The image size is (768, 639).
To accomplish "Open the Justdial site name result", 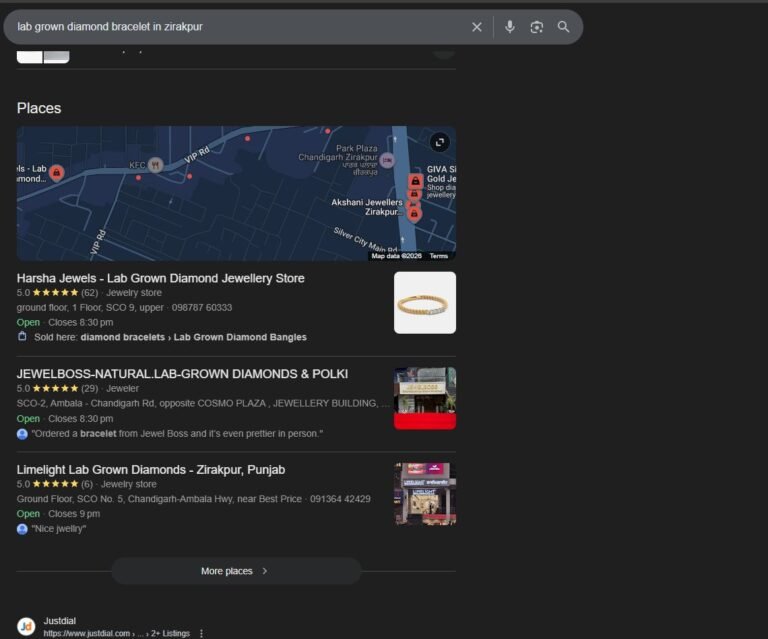I will [x=60, y=621].
